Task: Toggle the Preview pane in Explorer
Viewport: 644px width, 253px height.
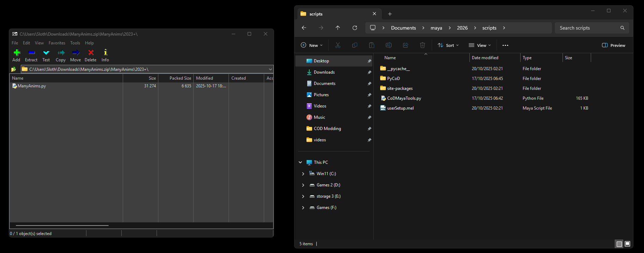Action: pyautogui.click(x=613, y=45)
